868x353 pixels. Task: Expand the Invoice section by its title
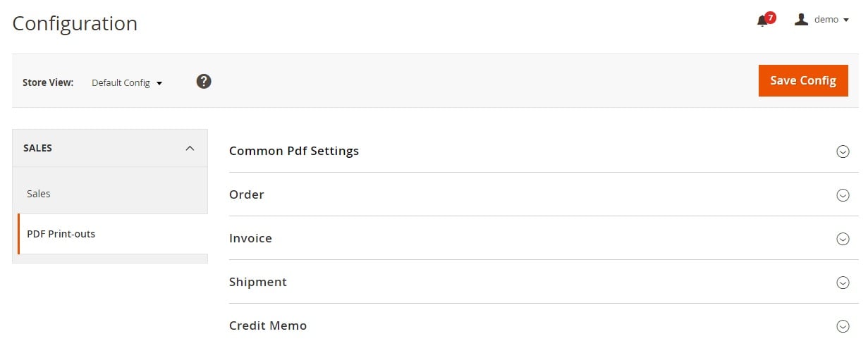250,238
